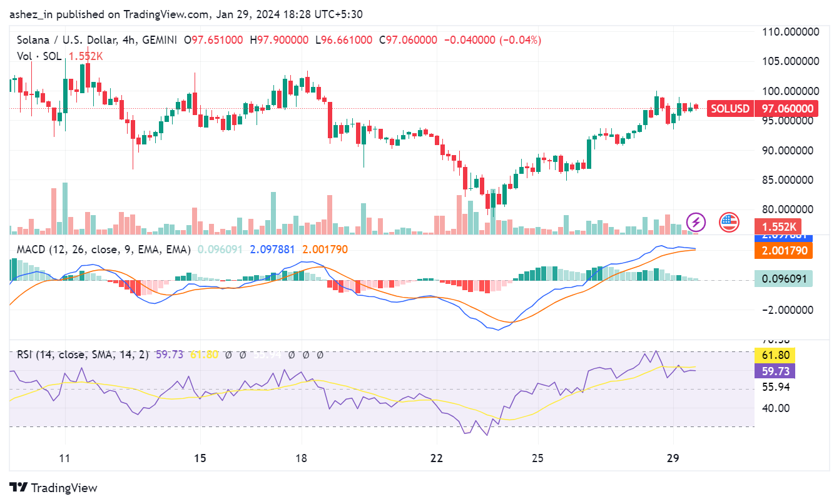Open the TradingView.com publication link
839x504 pixels.
coord(165,14)
